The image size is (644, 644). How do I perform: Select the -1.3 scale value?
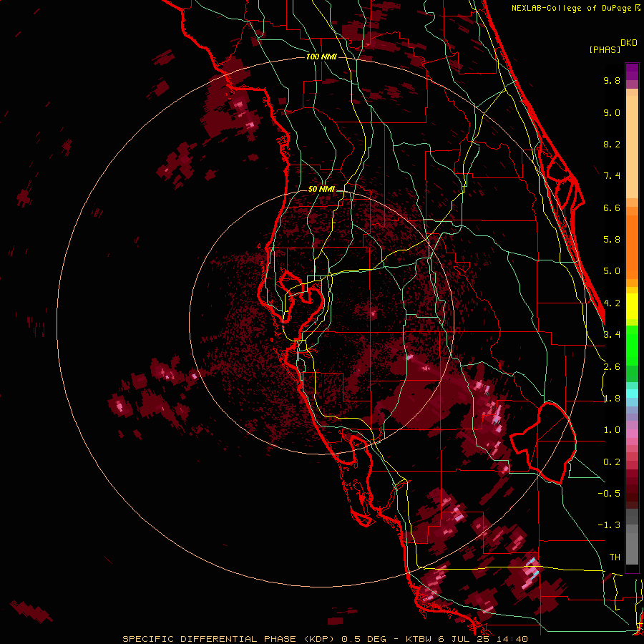(x=609, y=525)
